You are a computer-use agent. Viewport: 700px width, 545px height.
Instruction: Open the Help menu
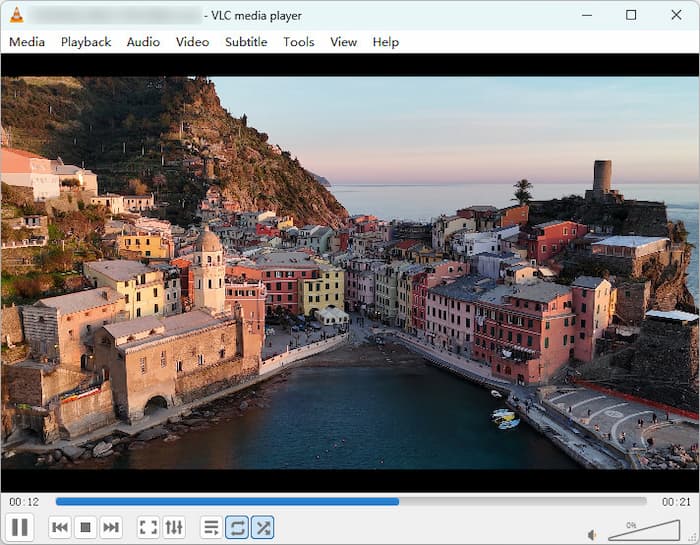pos(386,42)
